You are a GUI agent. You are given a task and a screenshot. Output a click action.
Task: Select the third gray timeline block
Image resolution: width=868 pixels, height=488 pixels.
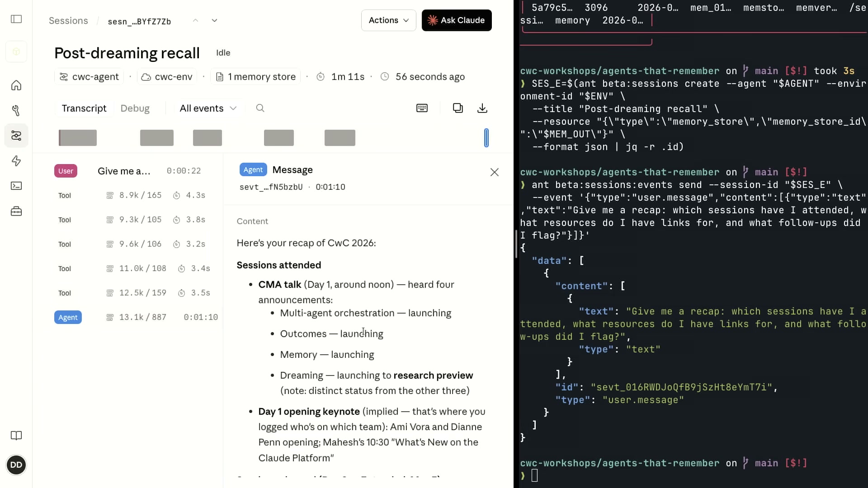tap(208, 138)
